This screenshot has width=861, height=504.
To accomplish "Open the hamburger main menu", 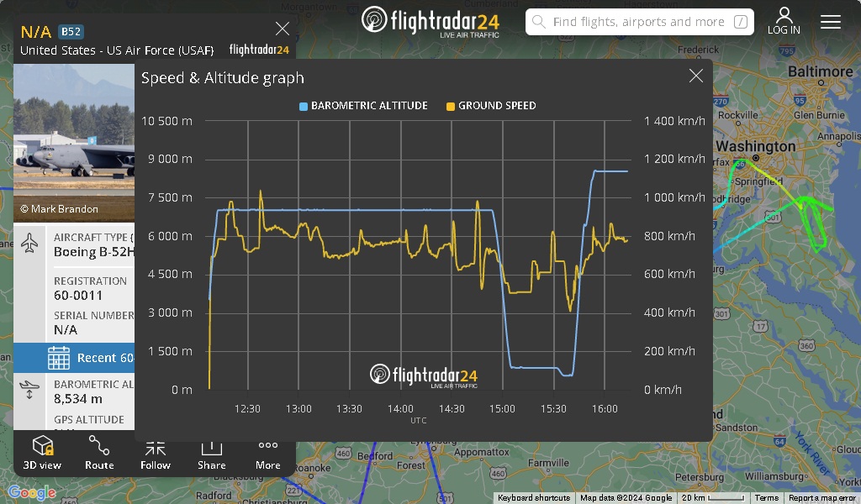I will coord(830,22).
